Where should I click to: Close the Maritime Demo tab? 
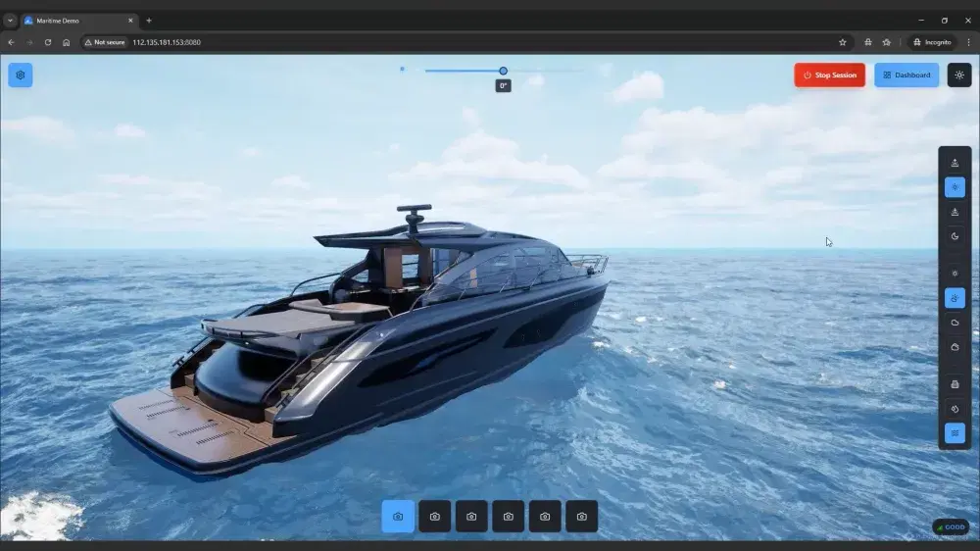tap(130, 21)
